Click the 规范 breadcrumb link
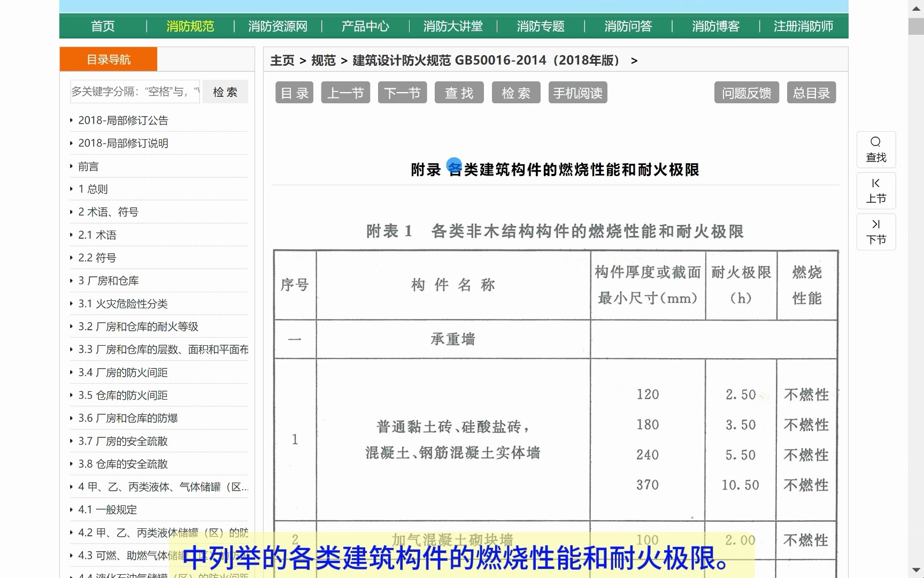 click(x=323, y=60)
